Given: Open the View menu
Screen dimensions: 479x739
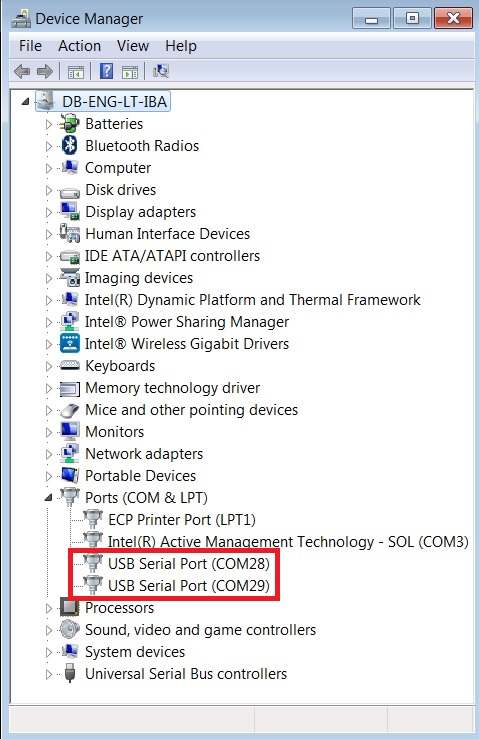Looking at the screenshot, I should point(133,46).
